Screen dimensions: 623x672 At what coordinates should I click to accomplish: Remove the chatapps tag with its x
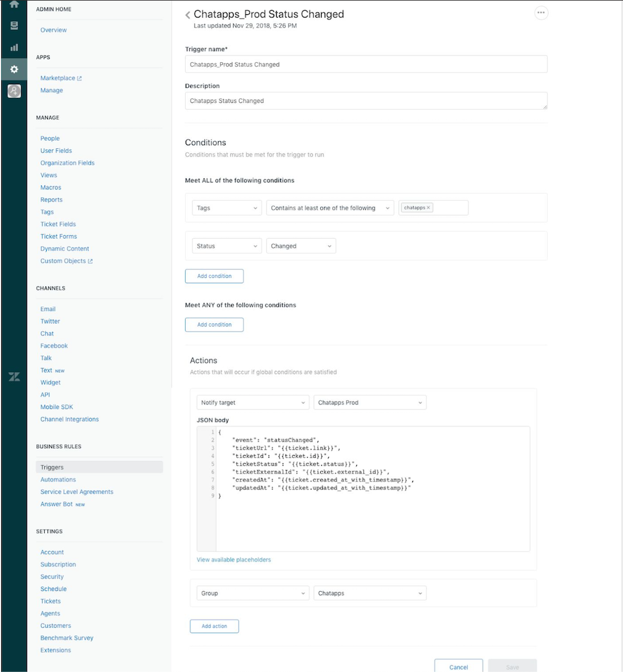pyautogui.click(x=428, y=208)
